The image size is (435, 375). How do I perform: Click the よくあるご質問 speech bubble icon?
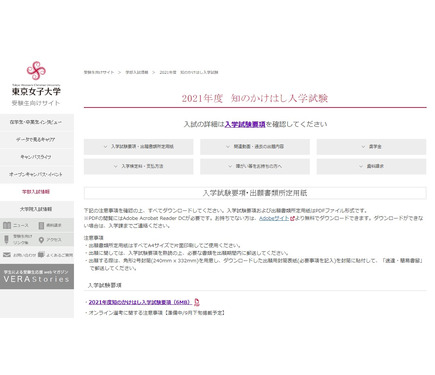pos(41,255)
